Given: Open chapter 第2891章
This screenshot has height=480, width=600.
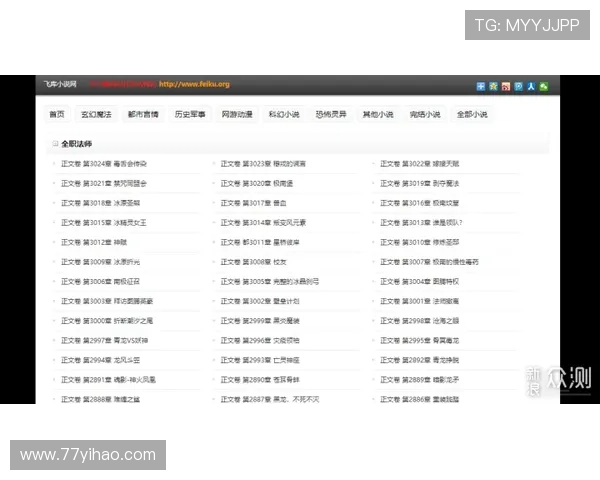Looking at the screenshot, I should coord(108,380).
